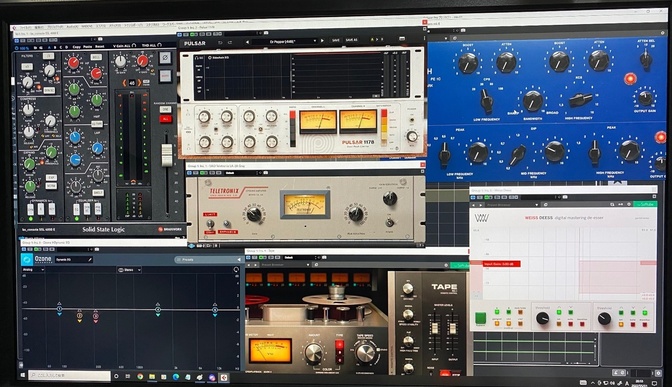Click SAVE AS in the Pulsar toolbar
The height and width of the screenshot is (387, 672).
[351, 40]
